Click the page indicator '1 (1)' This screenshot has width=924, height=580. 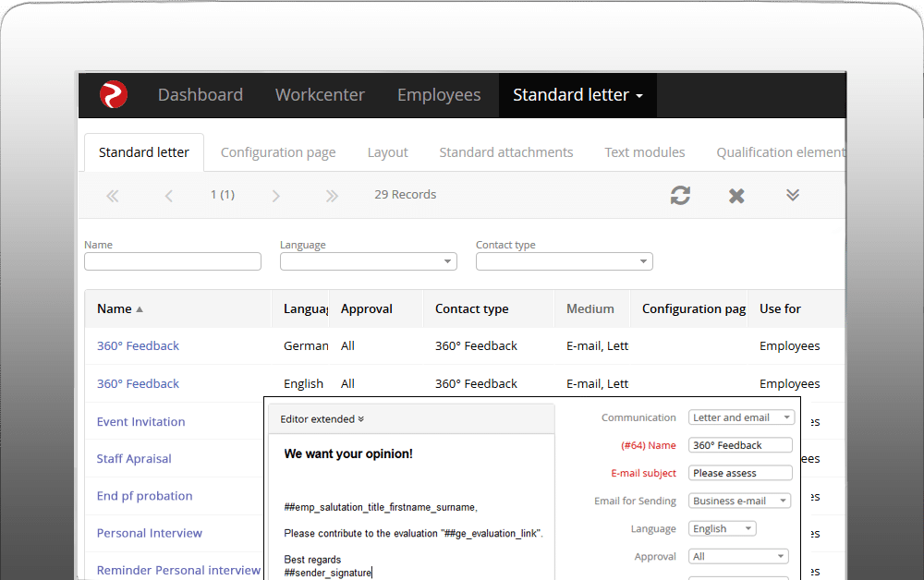point(223,195)
